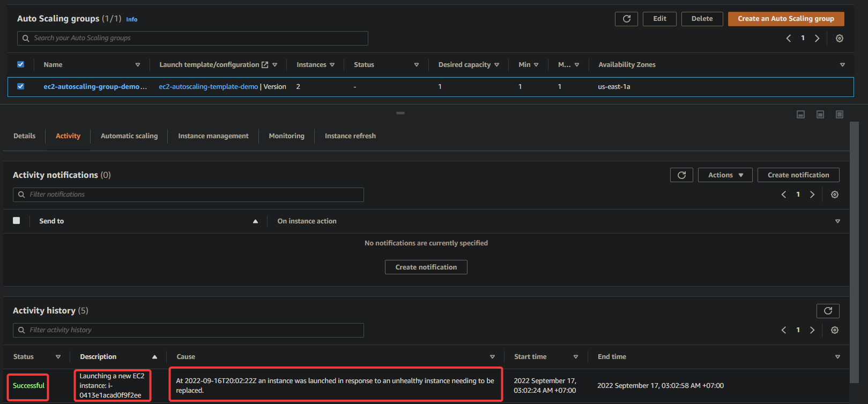The width and height of the screenshot is (868, 404).
Task: Sort notifications by Send to column
Action: tap(255, 221)
